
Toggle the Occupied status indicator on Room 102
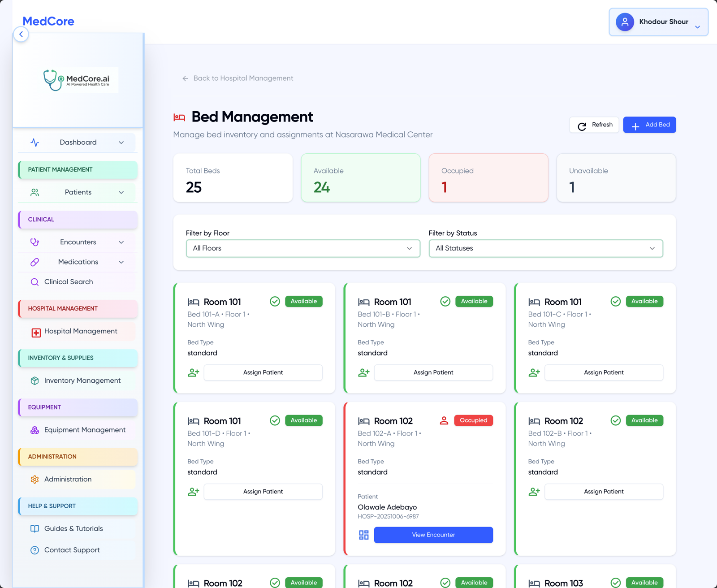click(473, 420)
